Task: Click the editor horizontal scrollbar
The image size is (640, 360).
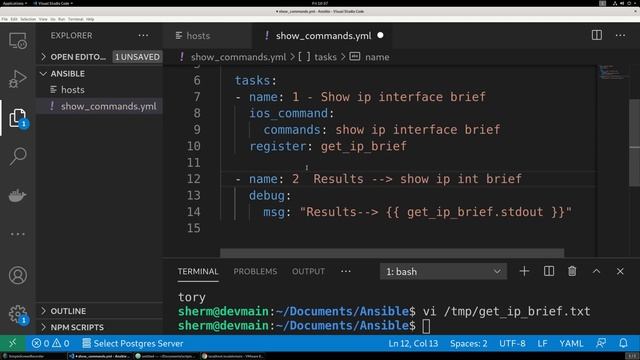Action: (392, 253)
